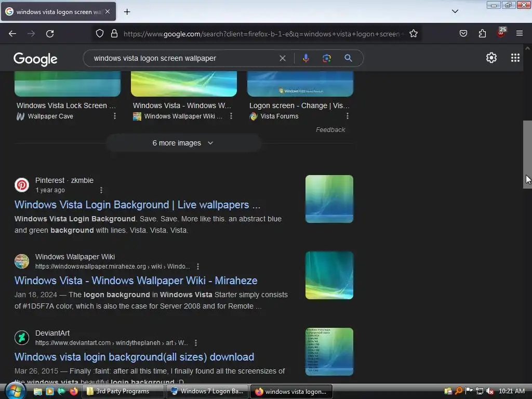Open DeviantArt result more options

(196, 343)
